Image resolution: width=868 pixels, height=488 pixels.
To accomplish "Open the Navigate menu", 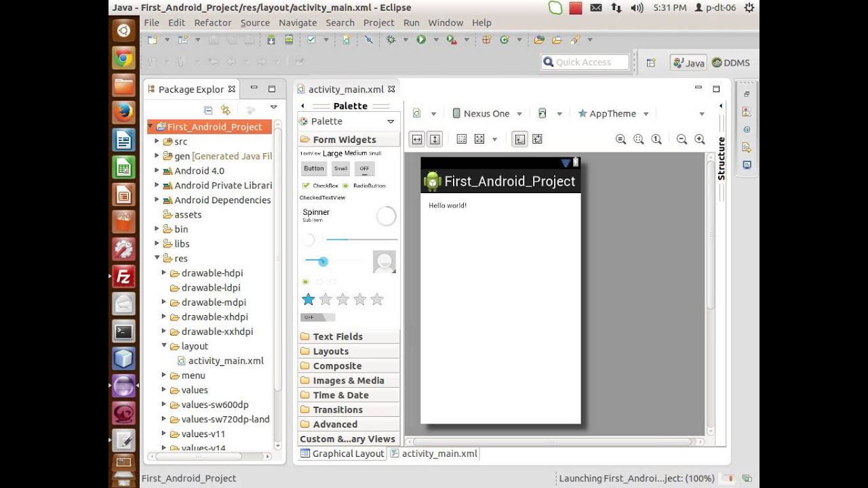I will pos(298,22).
